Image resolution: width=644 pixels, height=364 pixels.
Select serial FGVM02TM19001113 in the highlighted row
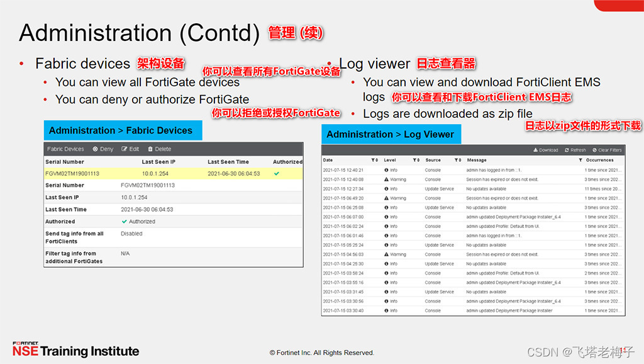point(72,174)
